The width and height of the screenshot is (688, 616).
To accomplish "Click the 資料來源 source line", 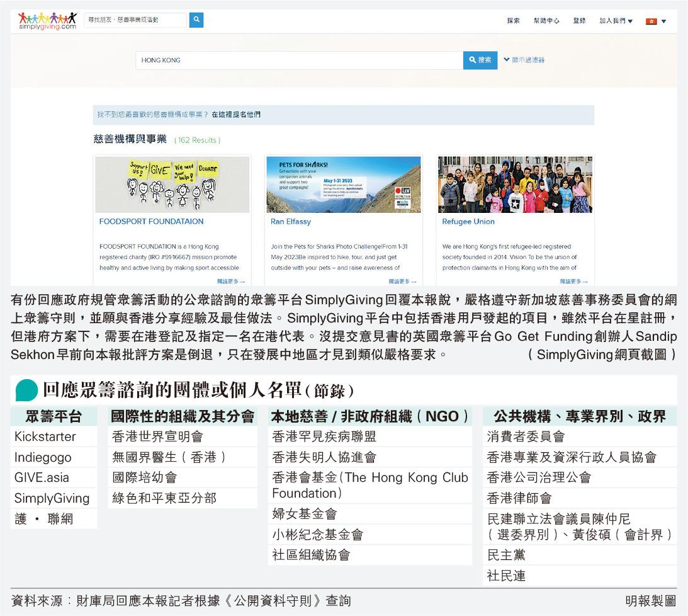I will click(x=181, y=601).
